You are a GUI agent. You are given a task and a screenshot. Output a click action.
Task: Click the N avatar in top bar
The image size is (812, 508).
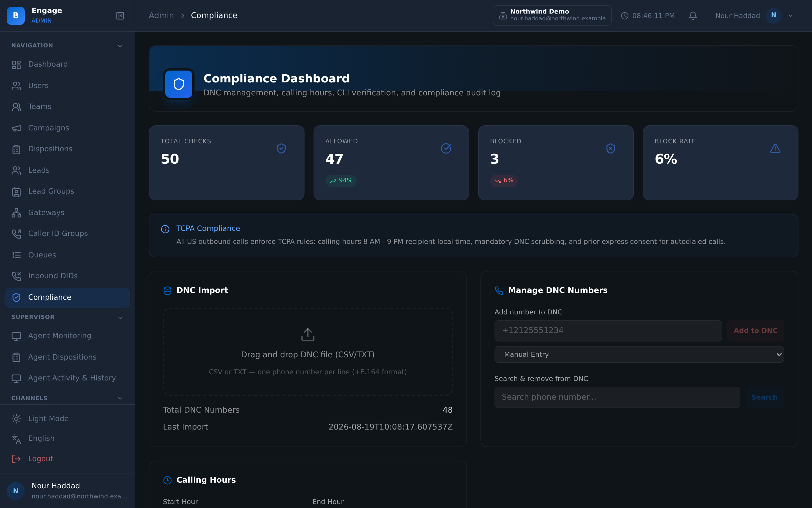(773, 16)
